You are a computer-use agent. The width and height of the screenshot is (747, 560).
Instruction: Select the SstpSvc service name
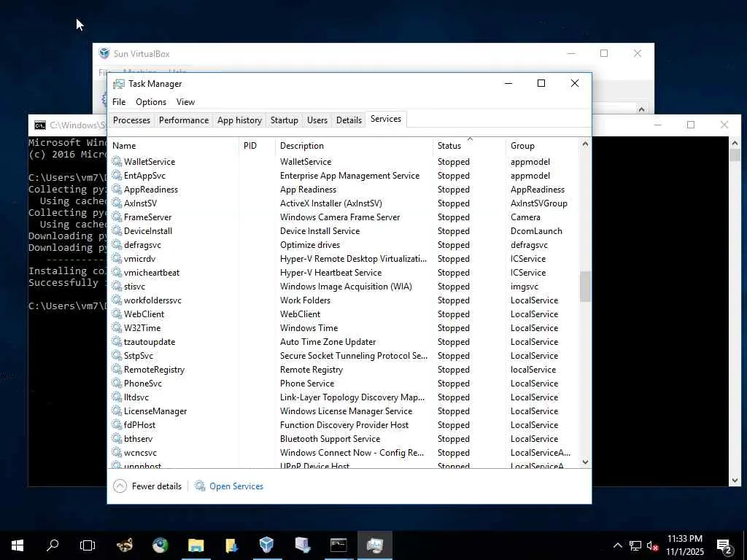point(139,355)
